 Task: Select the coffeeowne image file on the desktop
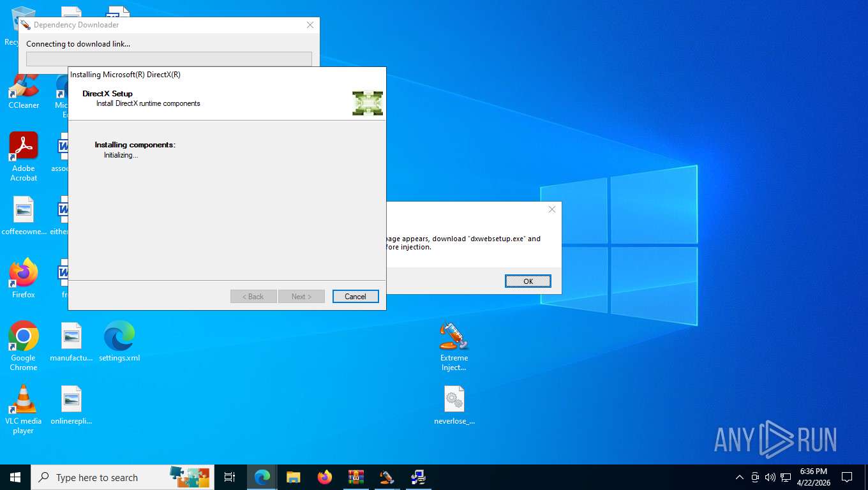(24, 216)
